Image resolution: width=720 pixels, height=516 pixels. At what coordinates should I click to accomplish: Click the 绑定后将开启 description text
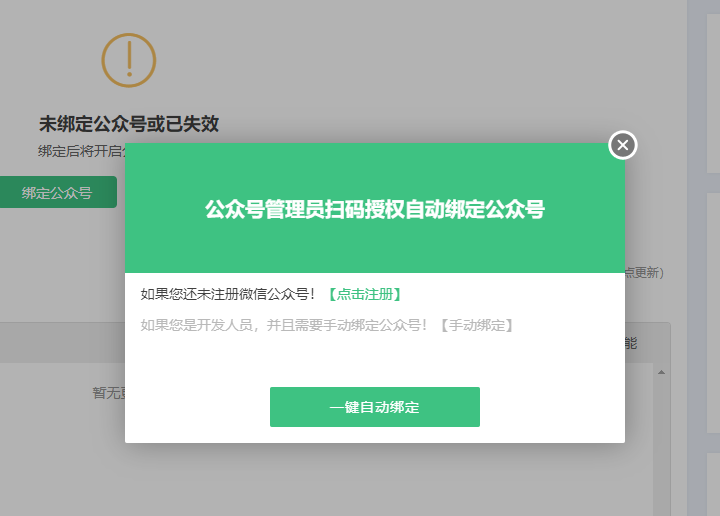[x=80, y=151]
